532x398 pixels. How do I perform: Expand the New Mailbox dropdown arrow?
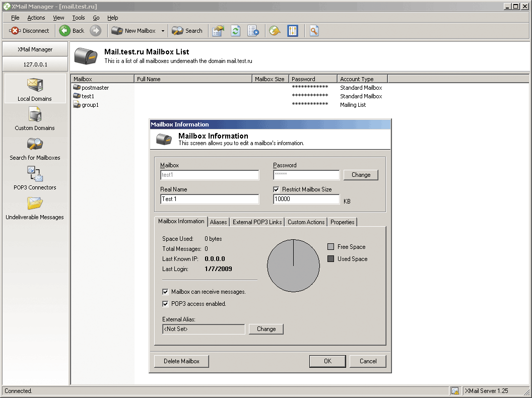point(163,31)
